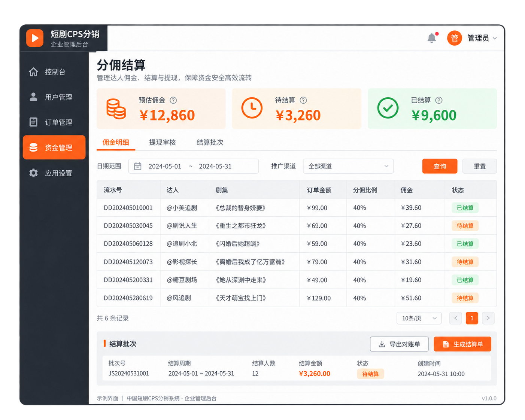
Task: Go to next page arrow
Action: click(x=488, y=318)
